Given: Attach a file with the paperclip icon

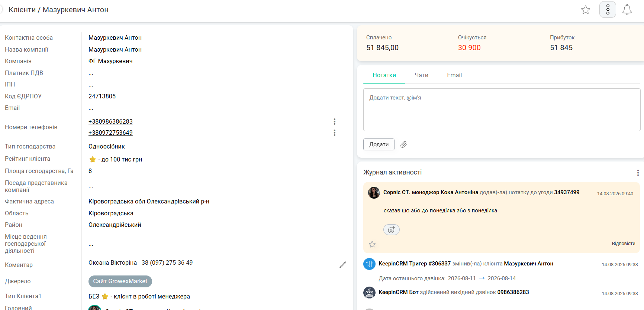Looking at the screenshot, I should [403, 144].
